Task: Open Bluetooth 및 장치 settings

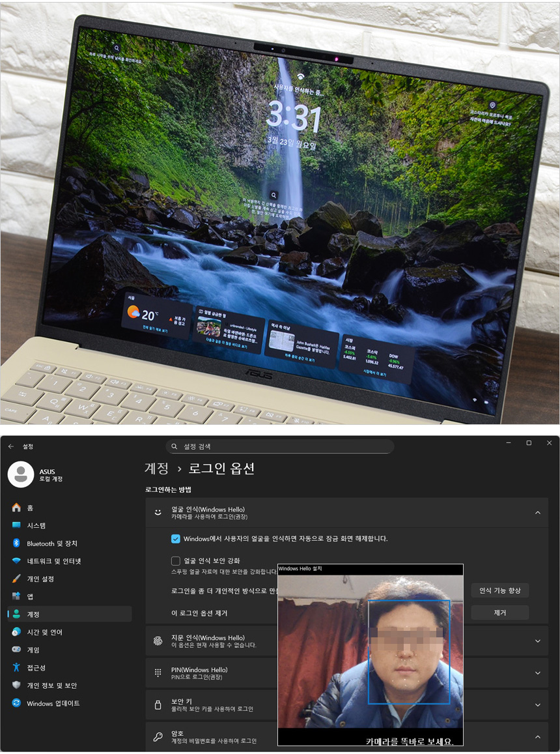Action: point(52,544)
